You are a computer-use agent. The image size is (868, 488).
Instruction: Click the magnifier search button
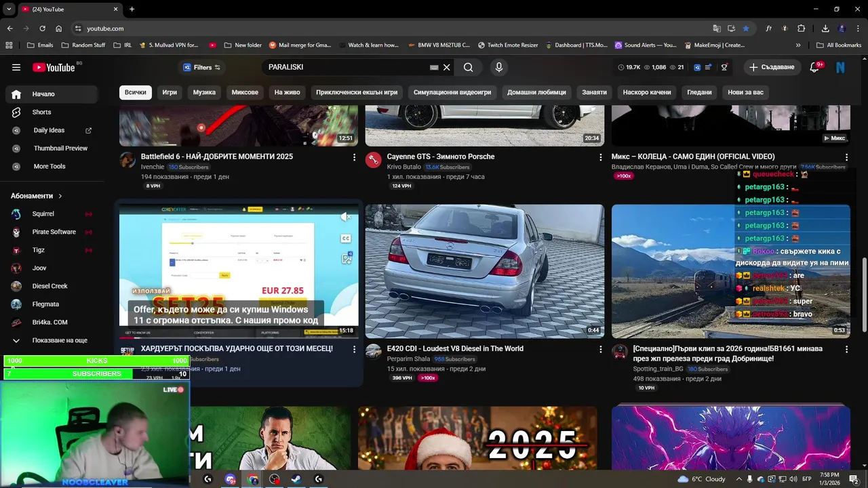click(x=469, y=67)
